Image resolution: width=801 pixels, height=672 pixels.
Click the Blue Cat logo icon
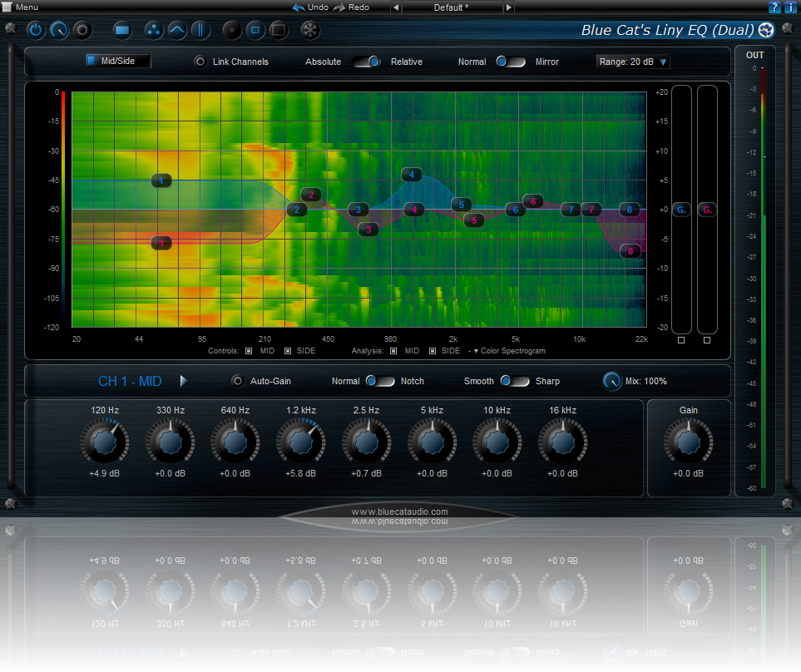coord(766,31)
